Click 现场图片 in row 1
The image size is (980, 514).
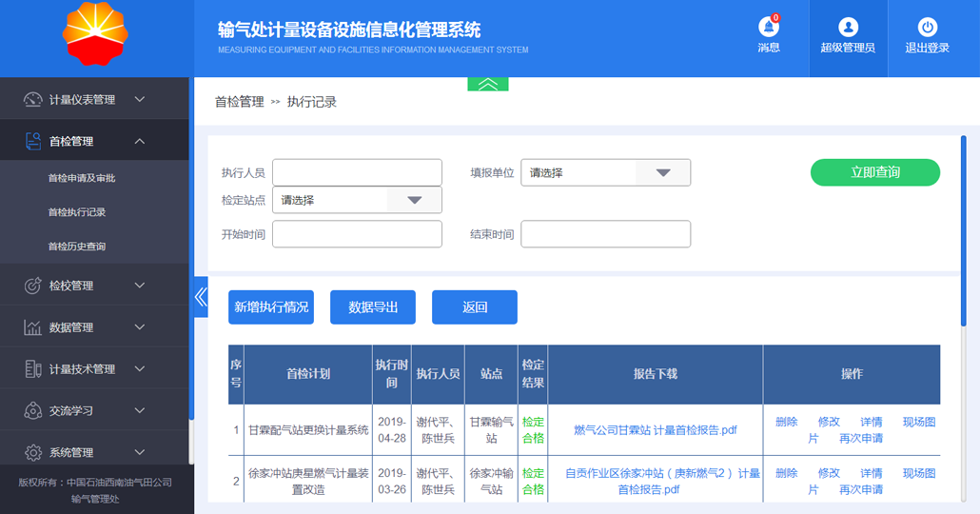pyautogui.click(x=919, y=422)
